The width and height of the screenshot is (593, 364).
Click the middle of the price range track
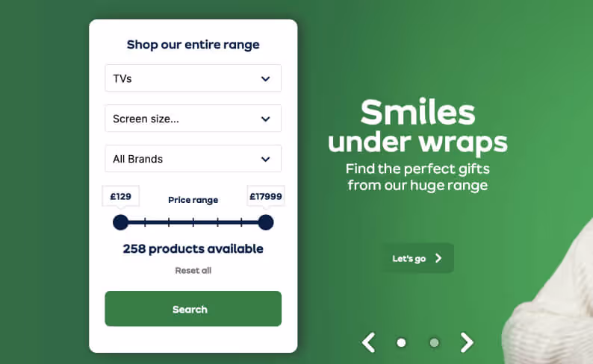(193, 222)
